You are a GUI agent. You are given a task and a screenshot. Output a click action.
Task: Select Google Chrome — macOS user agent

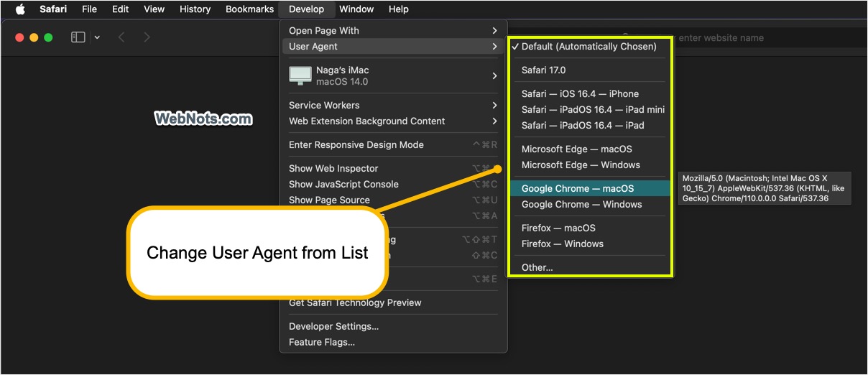click(x=590, y=188)
